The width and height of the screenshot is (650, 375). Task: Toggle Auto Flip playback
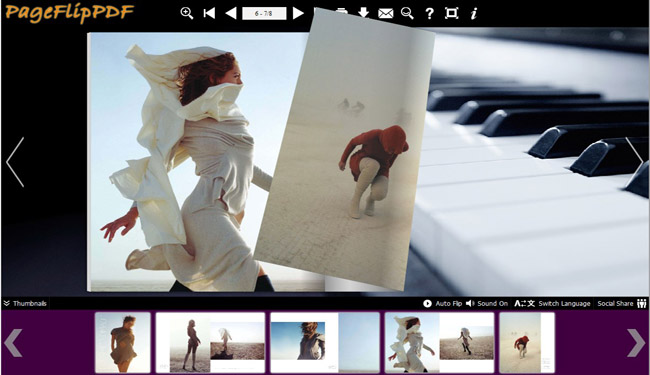442,303
